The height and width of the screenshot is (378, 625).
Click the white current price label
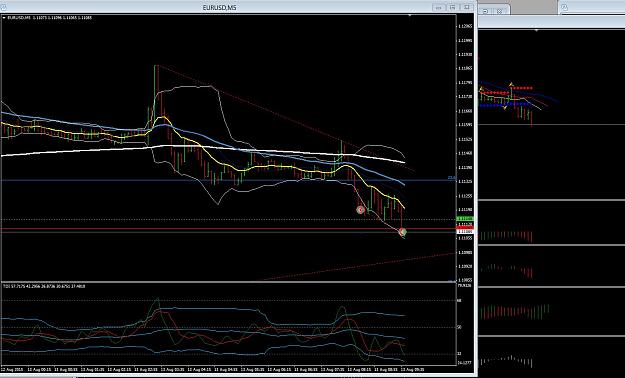point(465,231)
